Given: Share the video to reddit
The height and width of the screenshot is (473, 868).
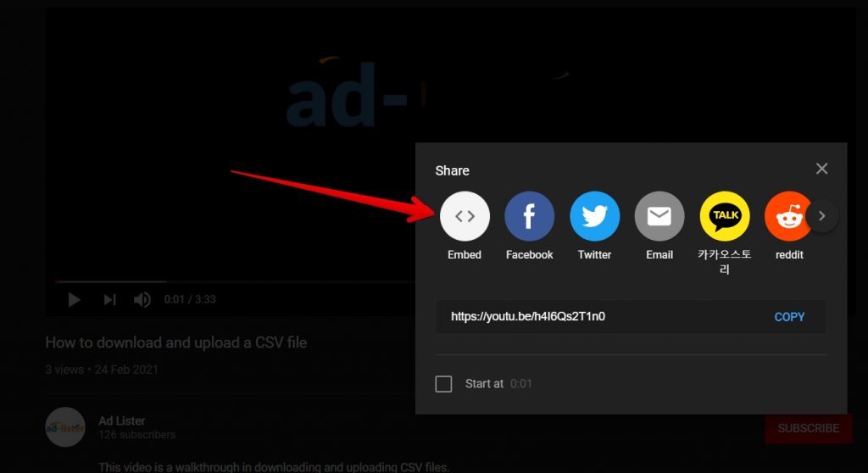Looking at the screenshot, I should click(787, 216).
